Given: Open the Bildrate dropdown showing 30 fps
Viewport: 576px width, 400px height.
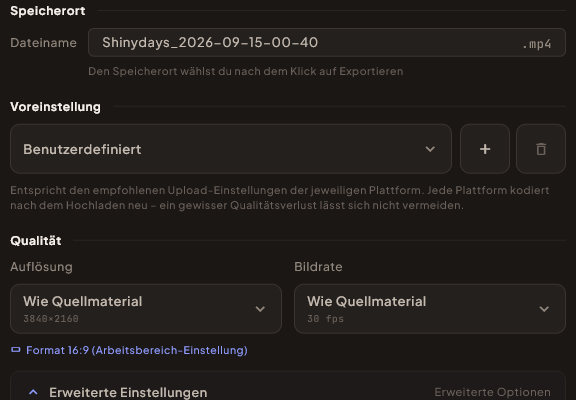Looking at the screenshot, I should coord(430,309).
